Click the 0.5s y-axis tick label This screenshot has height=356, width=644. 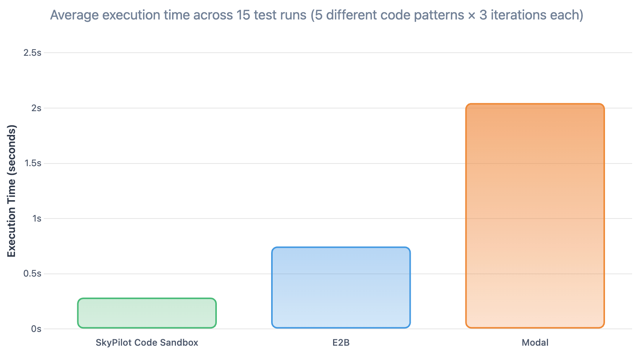tap(33, 274)
